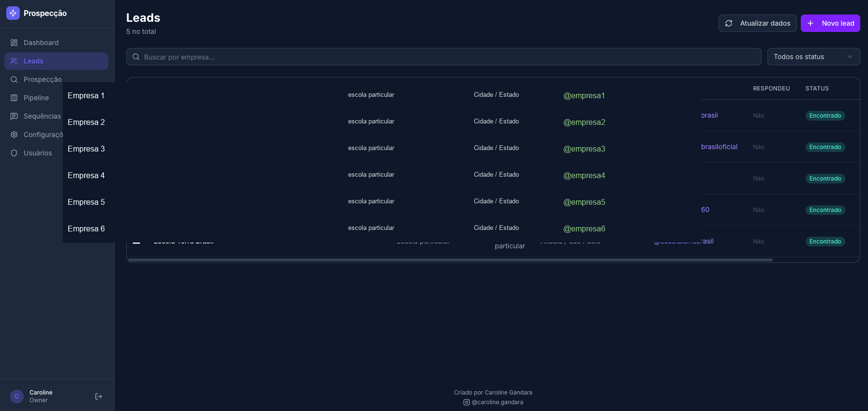Click Não in the 60 row
This screenshot has width=868, height=411.
tap(758, 210)
